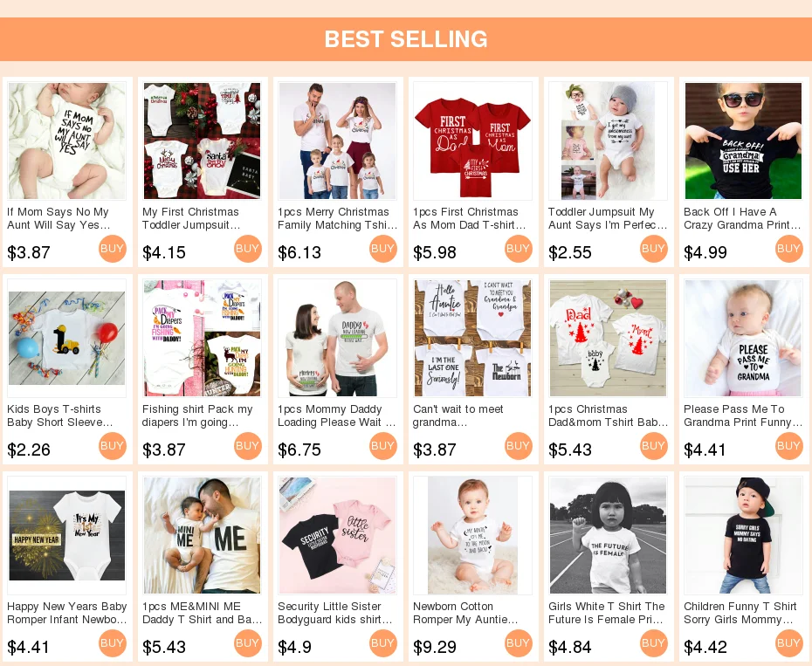Click BUY for $2.26 Kids Boys T-shirt

coord(113,446)
